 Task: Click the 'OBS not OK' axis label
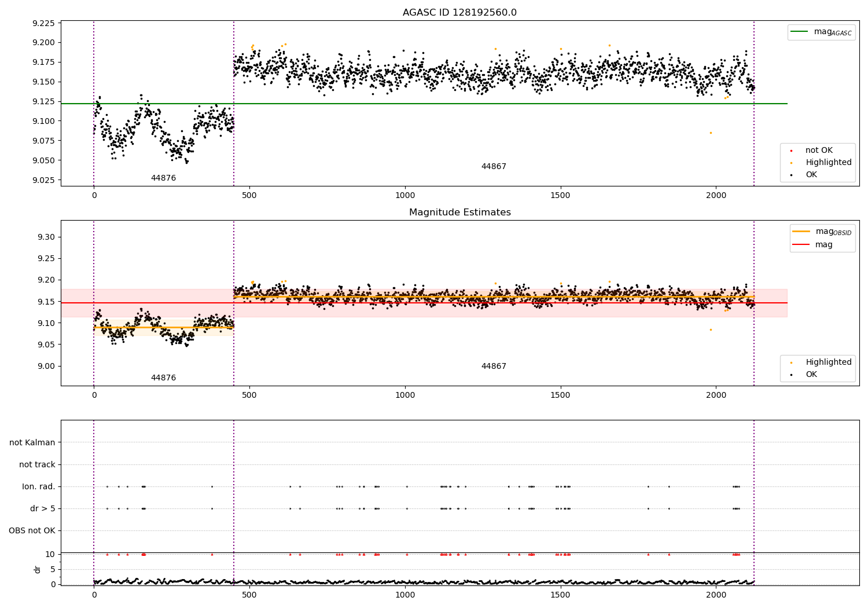[x=32, y=530]
